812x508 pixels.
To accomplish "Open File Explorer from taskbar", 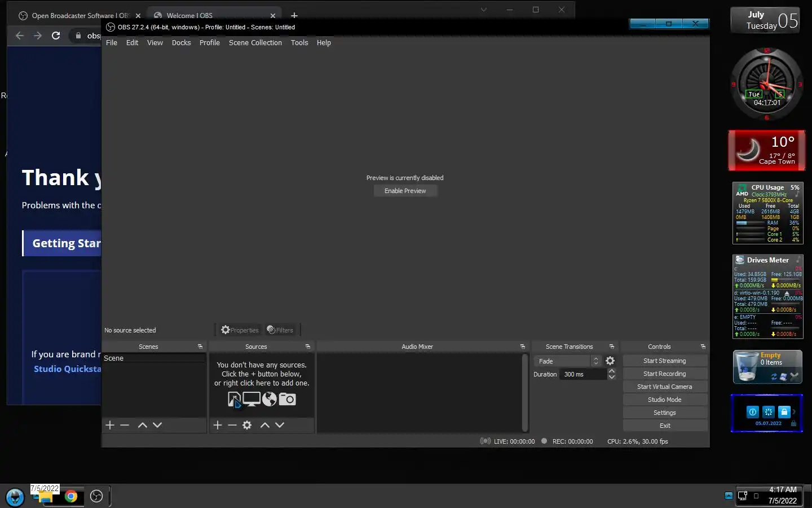I will (45, 497).
